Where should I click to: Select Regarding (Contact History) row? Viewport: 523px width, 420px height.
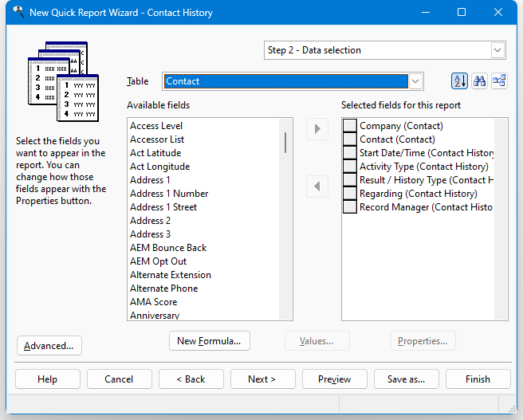(419, 194)
